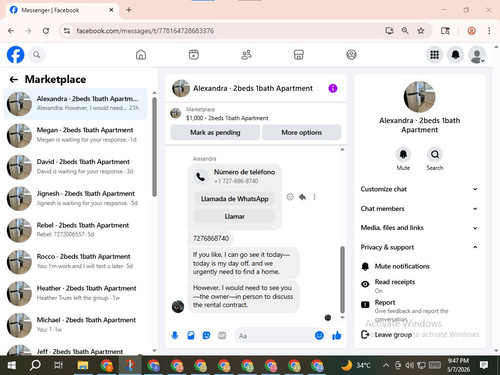Click the 7276868740 message bubble

click(211, 238)
